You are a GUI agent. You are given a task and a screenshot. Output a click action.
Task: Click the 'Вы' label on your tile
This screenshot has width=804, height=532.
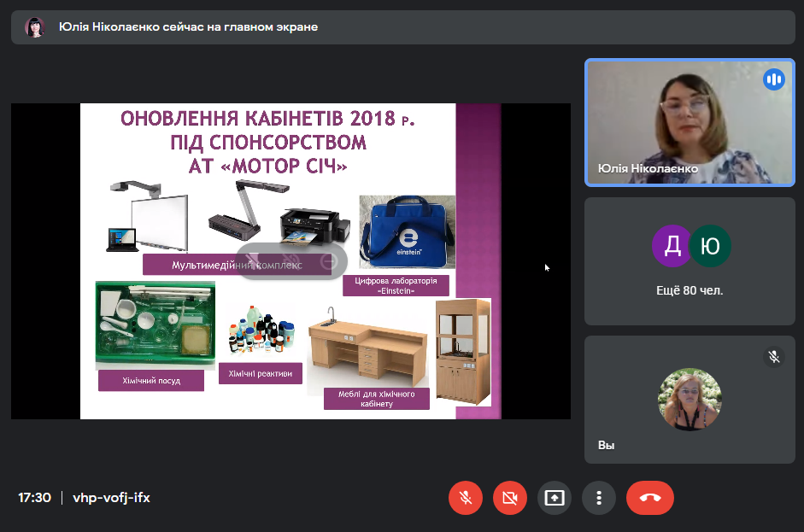coord(606,446)
